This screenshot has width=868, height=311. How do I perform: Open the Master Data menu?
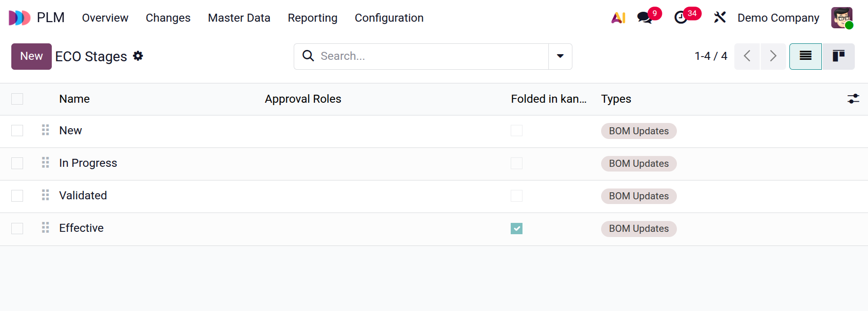click(x=239, y=18)
